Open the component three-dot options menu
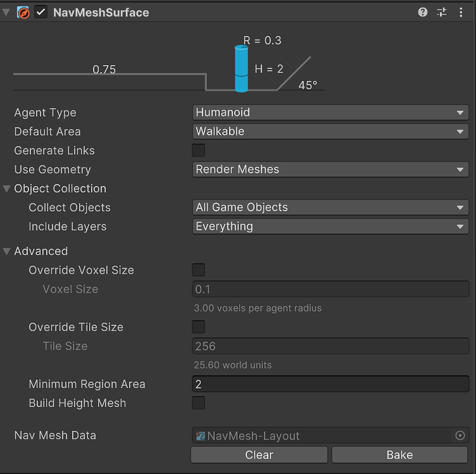This screenshot has width=476, height=474. [461, 12]
